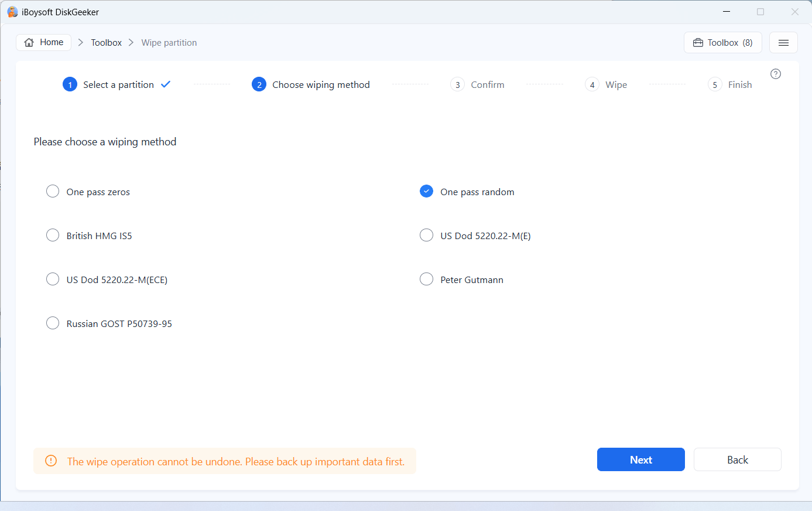Go to Home via the house button
Screen dimensions: 812x511
(44, 42)
